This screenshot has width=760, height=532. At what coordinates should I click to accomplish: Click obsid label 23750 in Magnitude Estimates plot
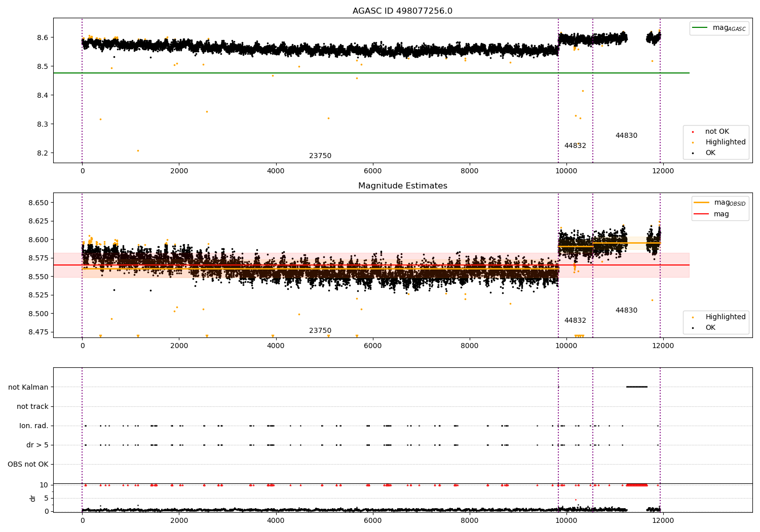click(x=320, y=331)
